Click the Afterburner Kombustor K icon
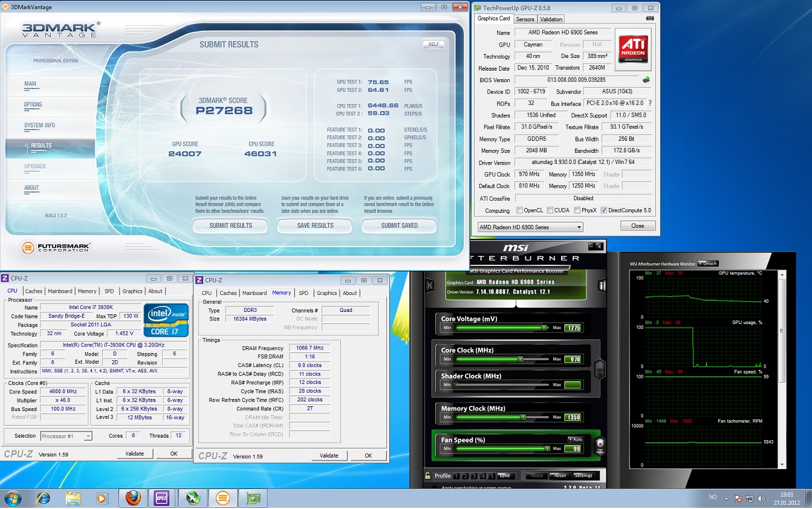The image size is (812, 509). coord(430,285)
